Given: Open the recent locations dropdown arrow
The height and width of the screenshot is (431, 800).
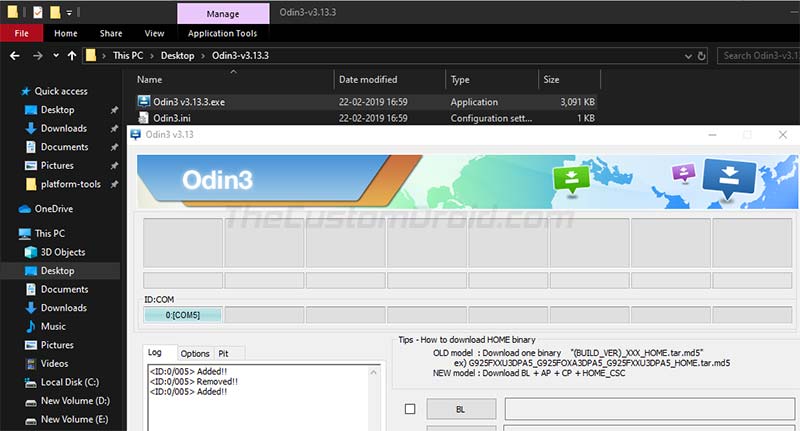Looking at the screenshot, I should [x=56, y=56].
